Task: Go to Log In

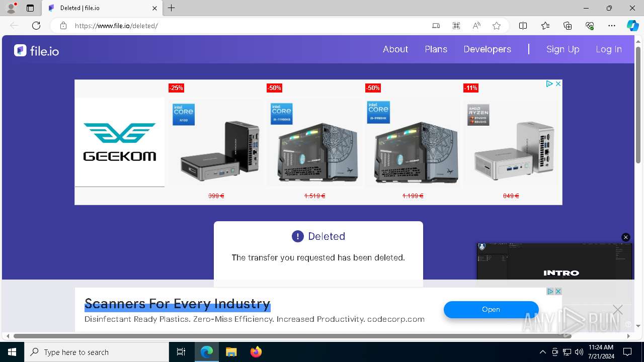Action: tap(609, 49)
